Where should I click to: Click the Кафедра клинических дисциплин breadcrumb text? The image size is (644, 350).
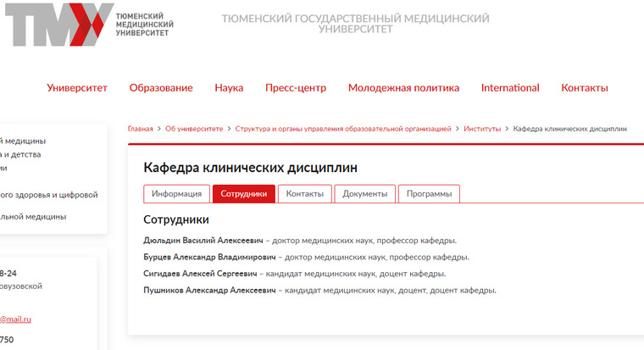pos(570,129)
